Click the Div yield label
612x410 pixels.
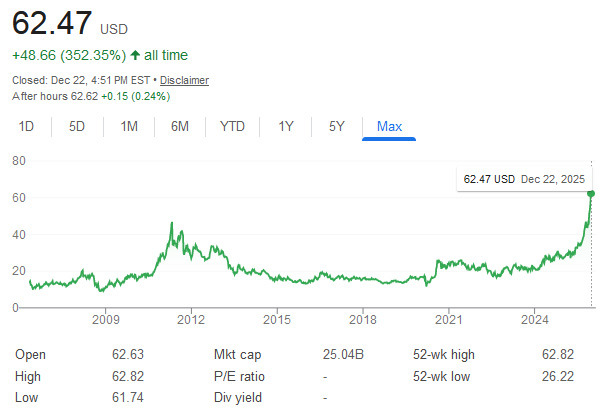(237, 396)
